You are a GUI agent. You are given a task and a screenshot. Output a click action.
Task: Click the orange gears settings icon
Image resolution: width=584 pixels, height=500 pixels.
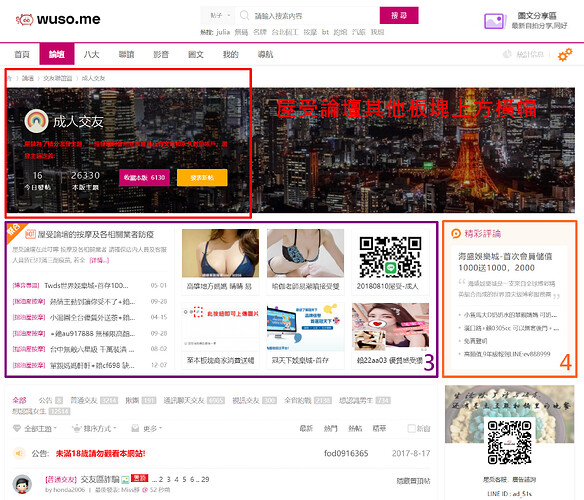565,55
